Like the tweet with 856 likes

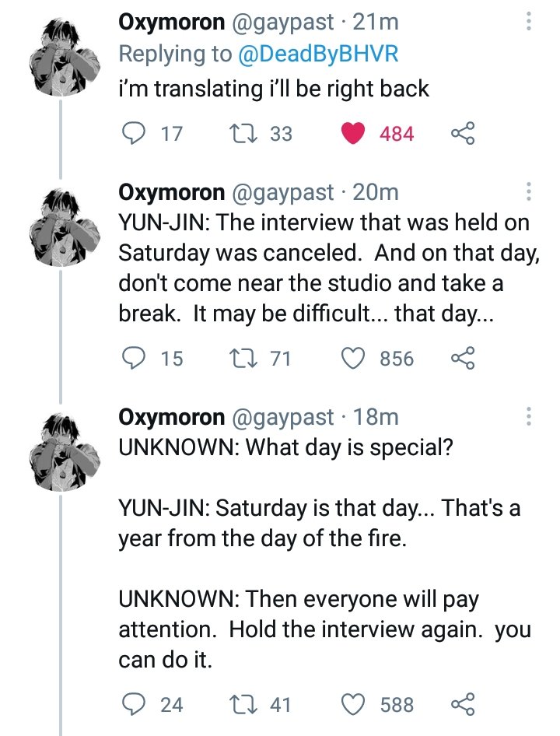(355, 358)
